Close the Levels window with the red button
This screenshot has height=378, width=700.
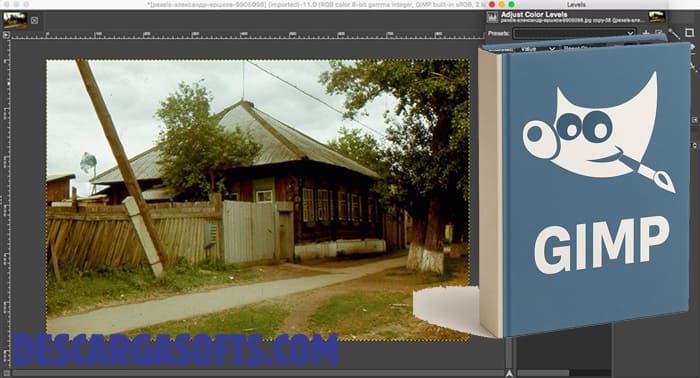(492, 4)
